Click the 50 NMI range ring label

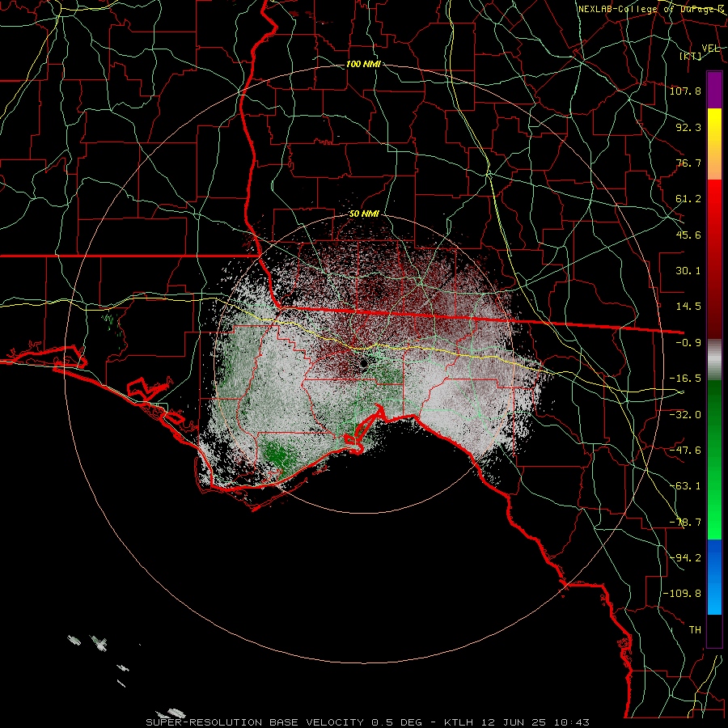pos(364,214)
